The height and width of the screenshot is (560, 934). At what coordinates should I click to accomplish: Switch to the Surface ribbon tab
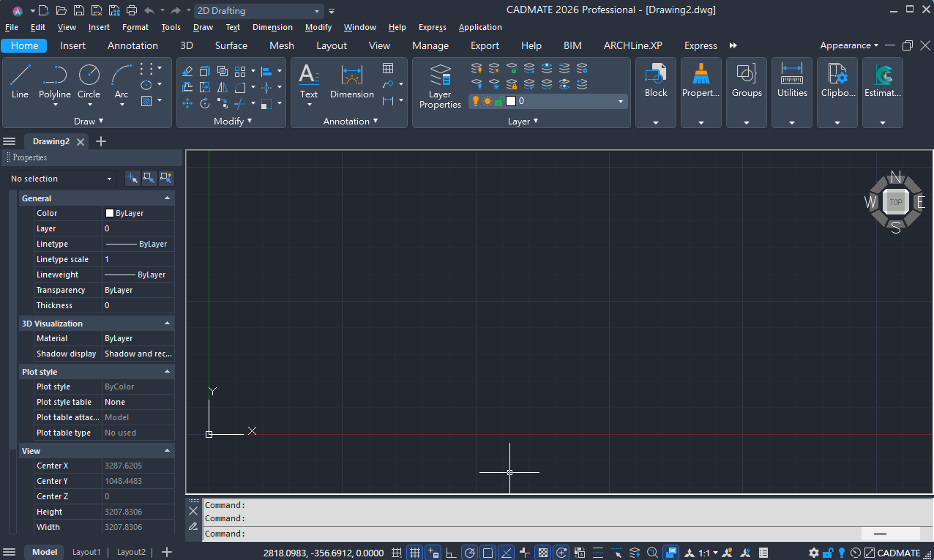pos(231,45)
